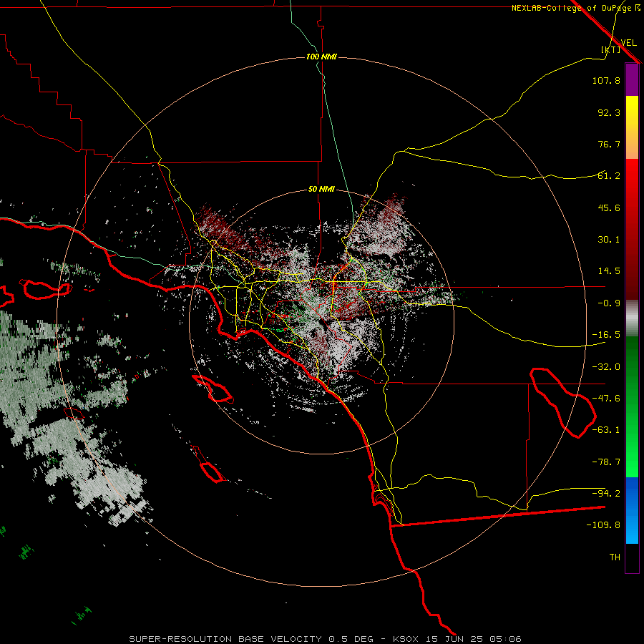Click the red segment of color bar
The image size is (644, 644).
[632, 229]
